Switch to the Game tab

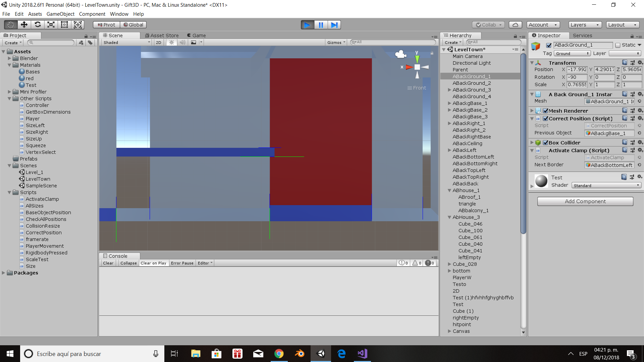click(x=197, y=36)
